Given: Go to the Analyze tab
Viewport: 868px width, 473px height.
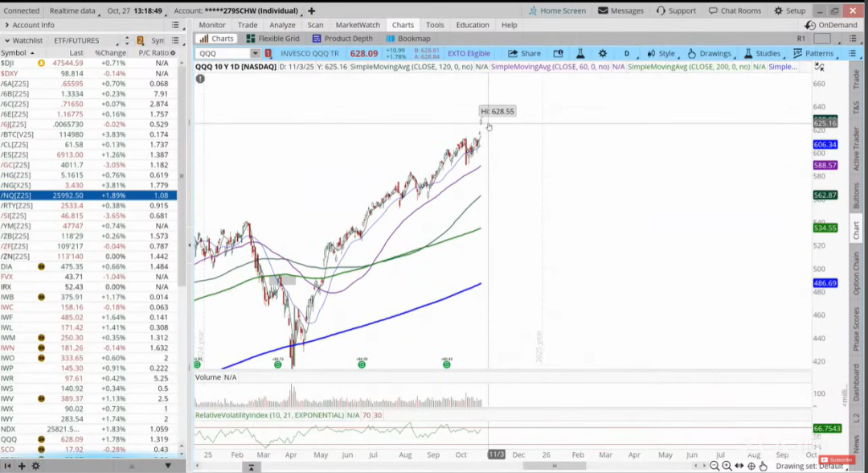Looking at the screenshot, I should tap(282, 25).
